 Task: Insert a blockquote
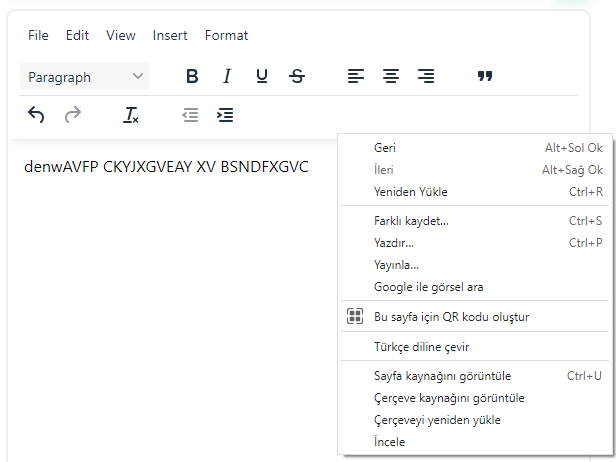point(485,76)
